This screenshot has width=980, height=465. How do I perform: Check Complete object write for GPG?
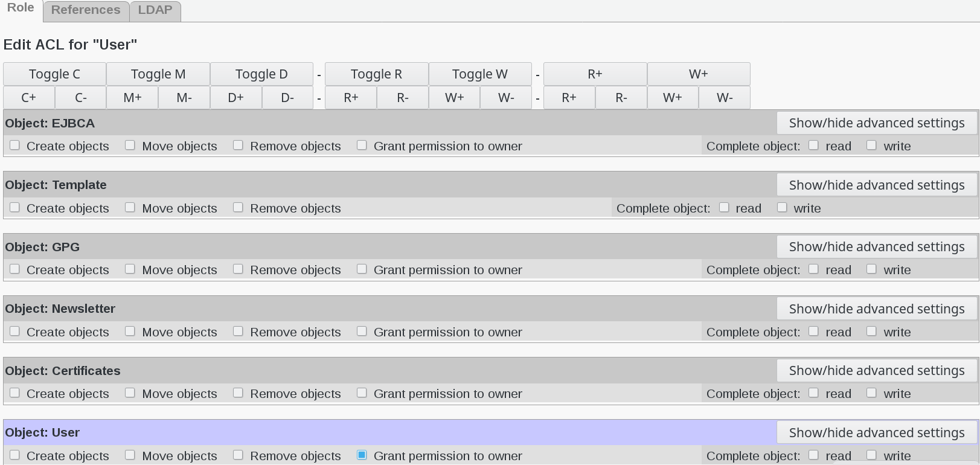pyautogui.click(x=871, y=269)
